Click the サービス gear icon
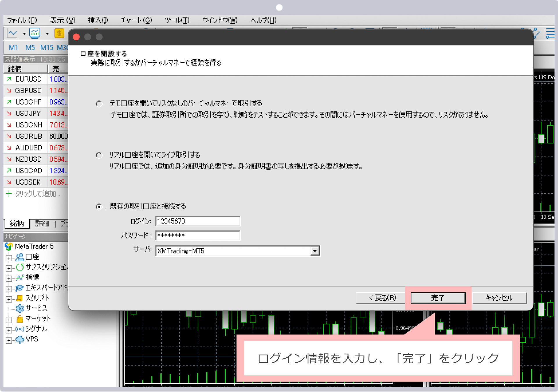The width and height of the screenshot is (558, 392). [20, 308]
